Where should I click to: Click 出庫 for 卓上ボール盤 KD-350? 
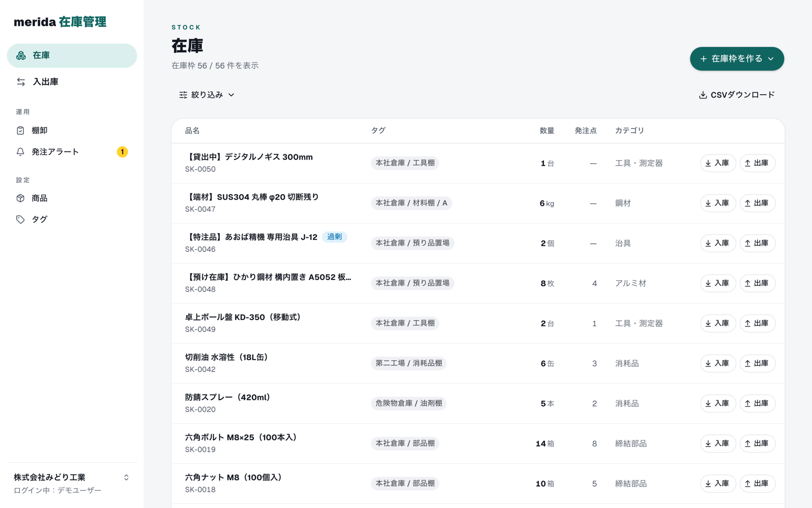757,324
